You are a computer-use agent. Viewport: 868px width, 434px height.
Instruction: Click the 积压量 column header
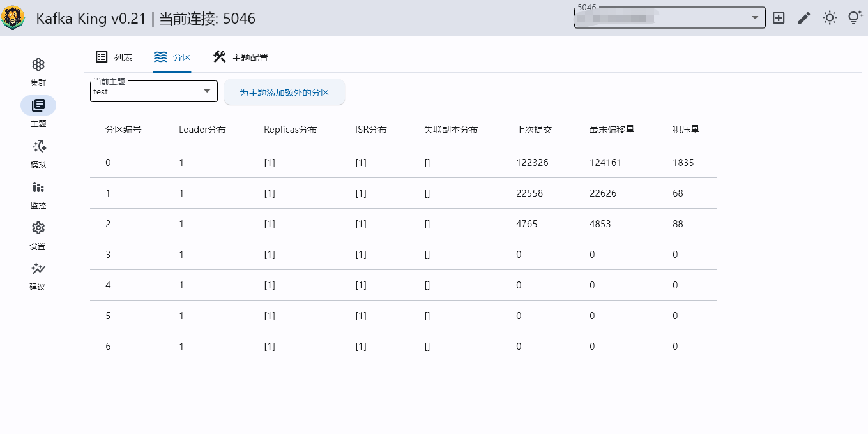point(686,130)
